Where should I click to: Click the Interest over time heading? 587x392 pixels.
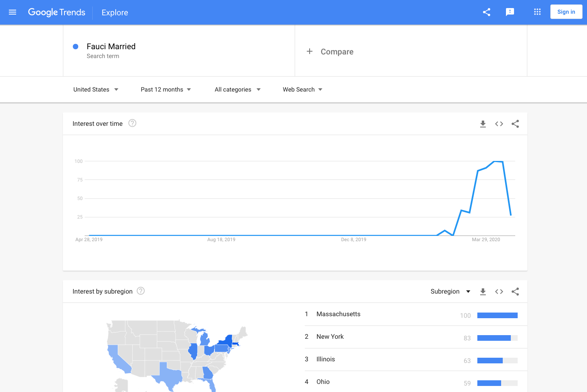point(98,124)
